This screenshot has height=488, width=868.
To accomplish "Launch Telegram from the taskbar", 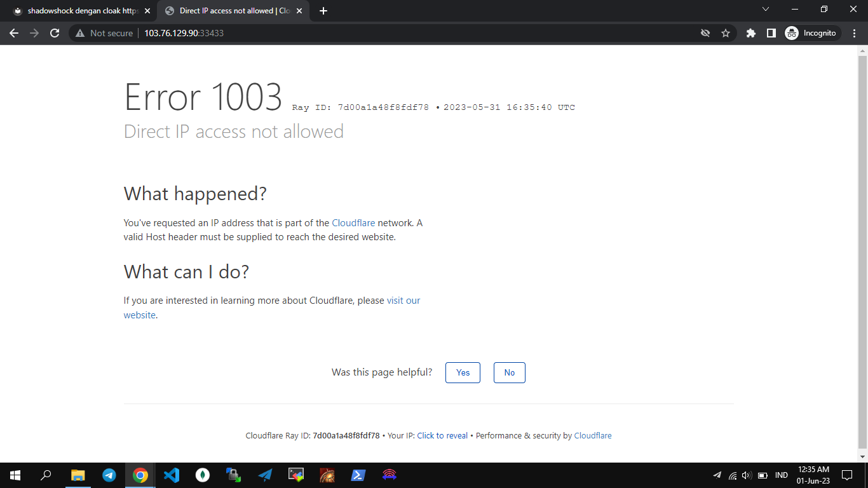I will [x=109, y=475].
